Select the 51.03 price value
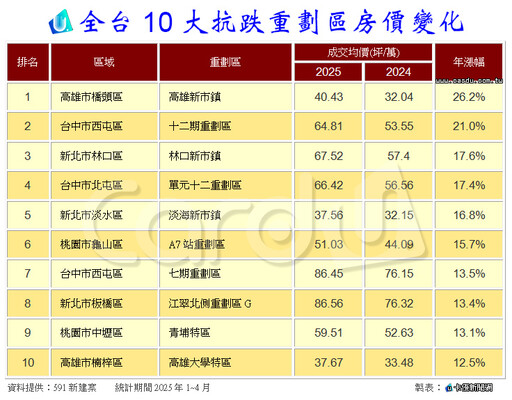Image resolution: width=512 pixels, height=400 pixels. point(328,244)
